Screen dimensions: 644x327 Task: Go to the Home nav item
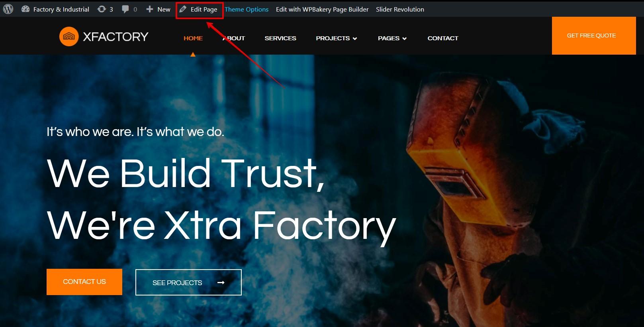coord(193,38)
